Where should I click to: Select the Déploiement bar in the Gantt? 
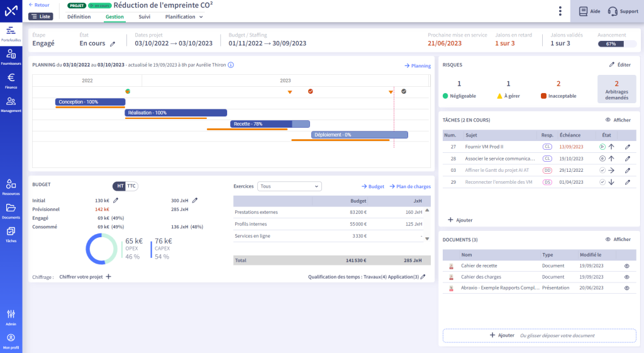360,135
